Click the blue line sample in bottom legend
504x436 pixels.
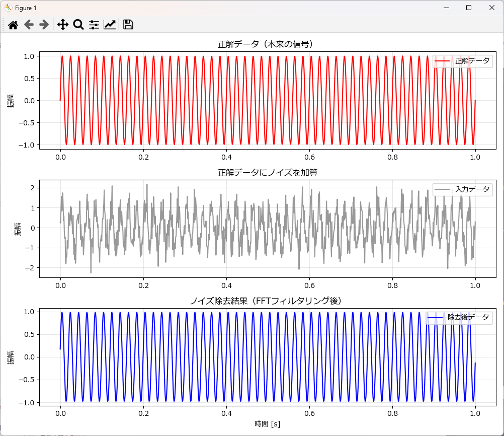point(435,317)
